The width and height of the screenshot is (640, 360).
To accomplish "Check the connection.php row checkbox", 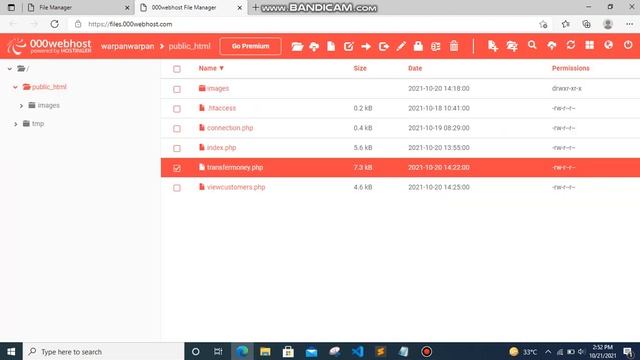I will (x=177, y=129).
